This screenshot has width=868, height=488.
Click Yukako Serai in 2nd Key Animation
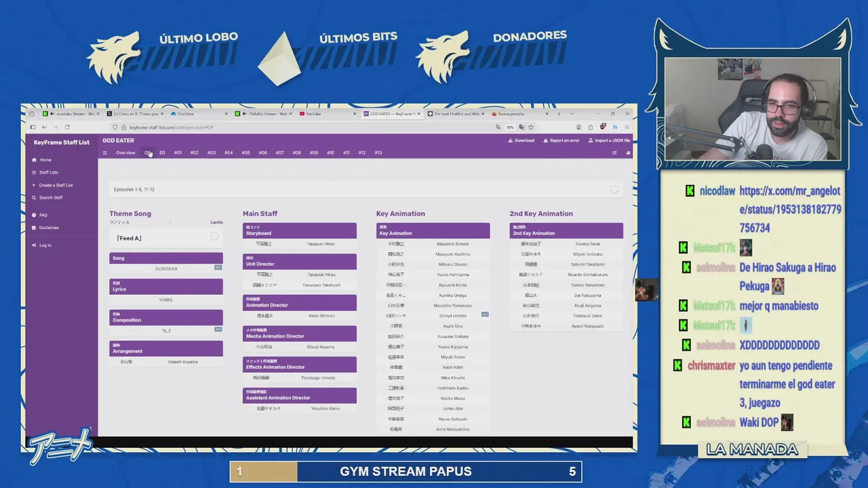tap(587, 244)
